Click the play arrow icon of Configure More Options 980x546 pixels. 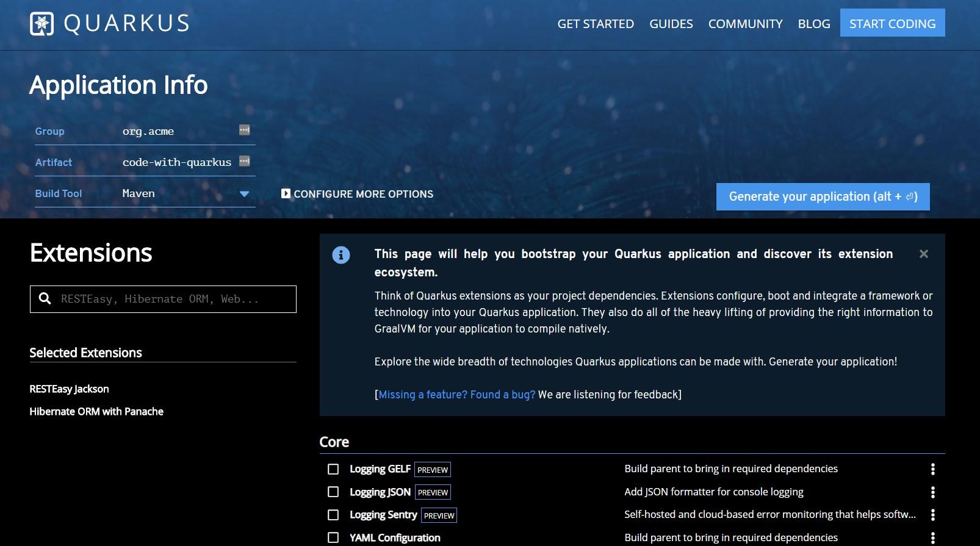coord(286,193)
